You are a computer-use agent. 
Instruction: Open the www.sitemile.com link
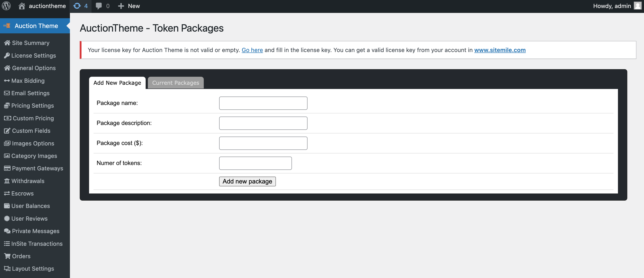pyautogui.click(x=500, y=50)
